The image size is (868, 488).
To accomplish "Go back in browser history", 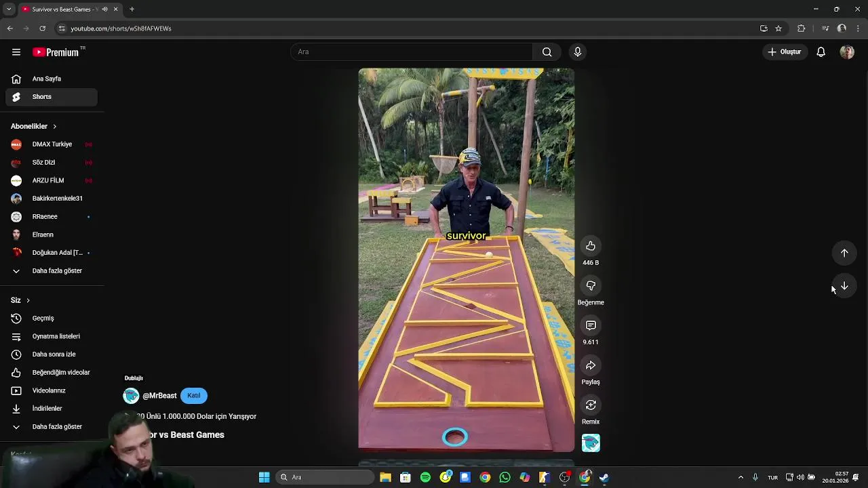I will click(9, 28).
